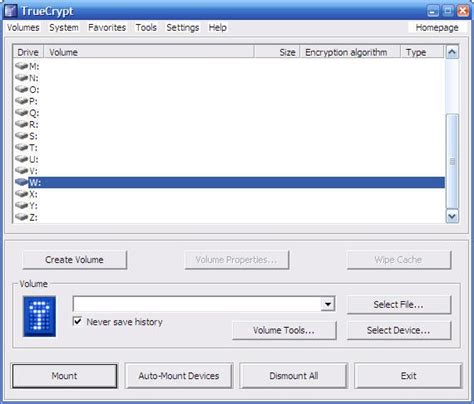Minimize the TrueCrypt window
Screen dimensions: 474x404
point(433,11)
